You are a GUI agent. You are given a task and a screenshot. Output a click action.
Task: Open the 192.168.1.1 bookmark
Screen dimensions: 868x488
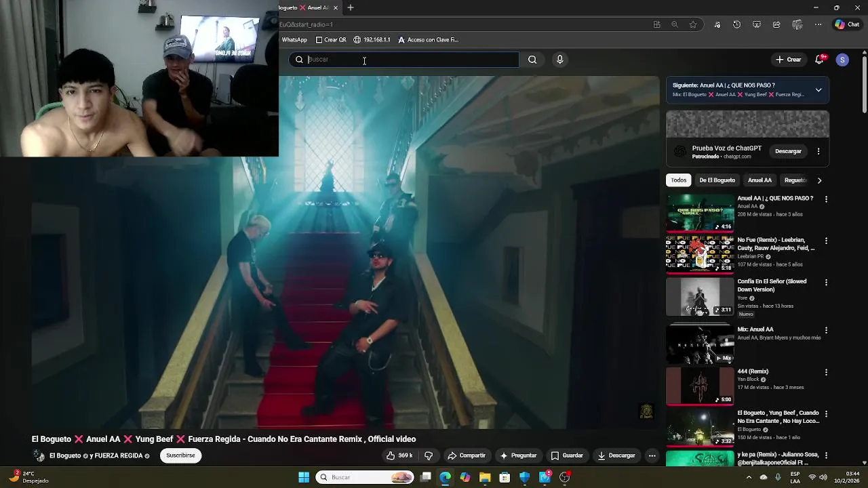click(x=372, y=40)
